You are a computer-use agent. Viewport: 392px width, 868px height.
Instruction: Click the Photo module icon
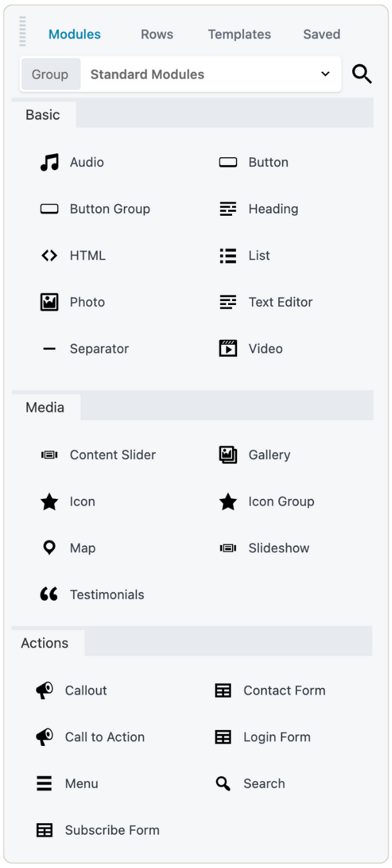pos(49,302)
